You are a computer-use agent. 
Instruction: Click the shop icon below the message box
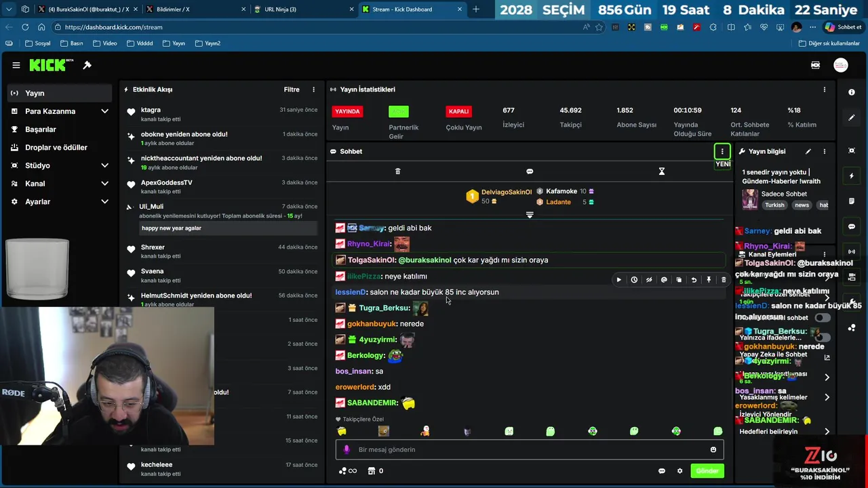[372, 471]
